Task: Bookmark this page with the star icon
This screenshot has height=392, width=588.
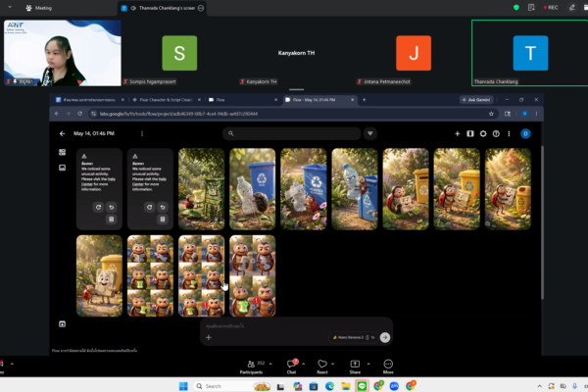Action: (491, 114)
